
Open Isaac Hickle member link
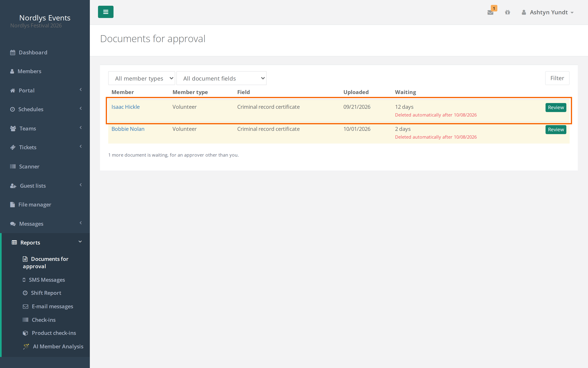(126, 107)
